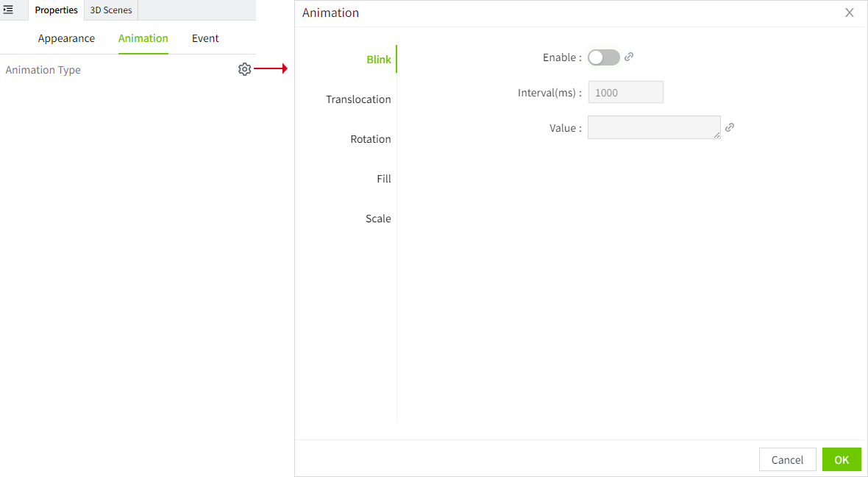Click the binding link icon next to Enable
Image resolution: width=868 pixels, height=477 pixels.
[629, 57]
